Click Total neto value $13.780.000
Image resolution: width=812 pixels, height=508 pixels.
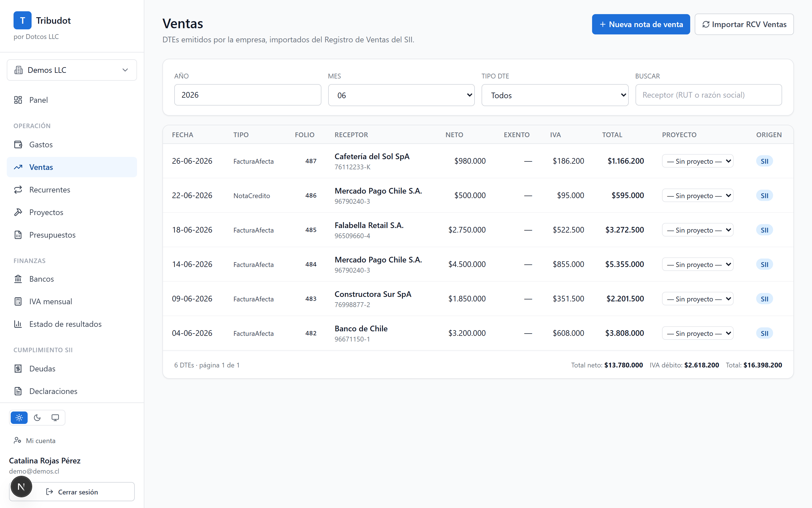tap(623, 365)
